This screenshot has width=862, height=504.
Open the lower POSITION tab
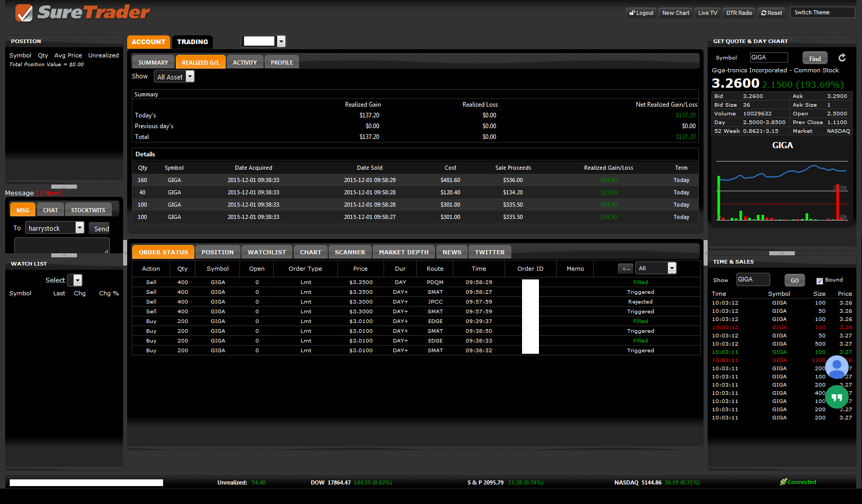(x=217, y=252)
